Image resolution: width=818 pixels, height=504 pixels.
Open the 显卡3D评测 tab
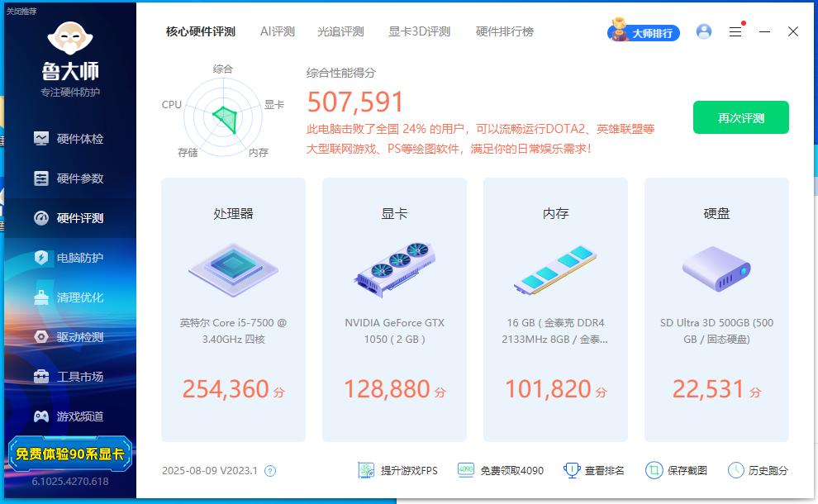(x=419, y=31)
